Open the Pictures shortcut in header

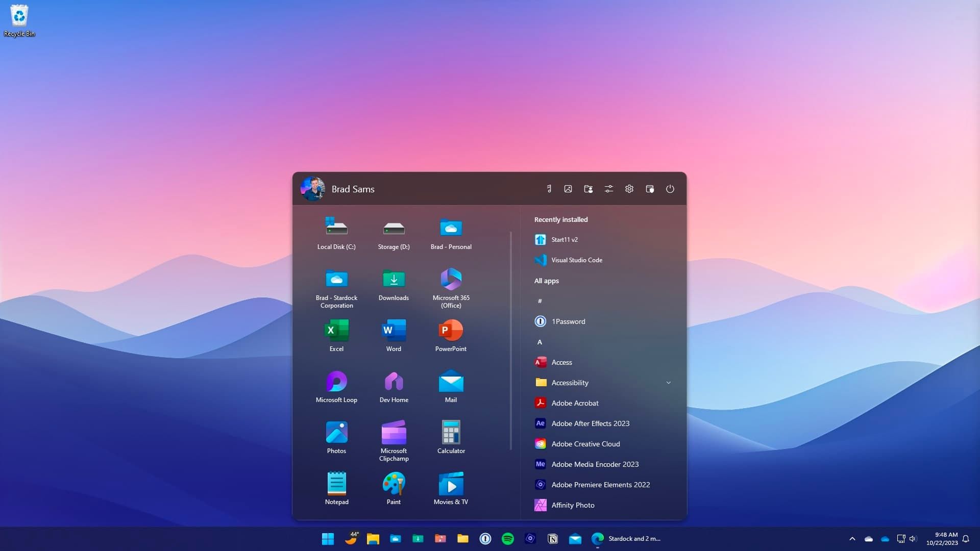pos(568,189)
